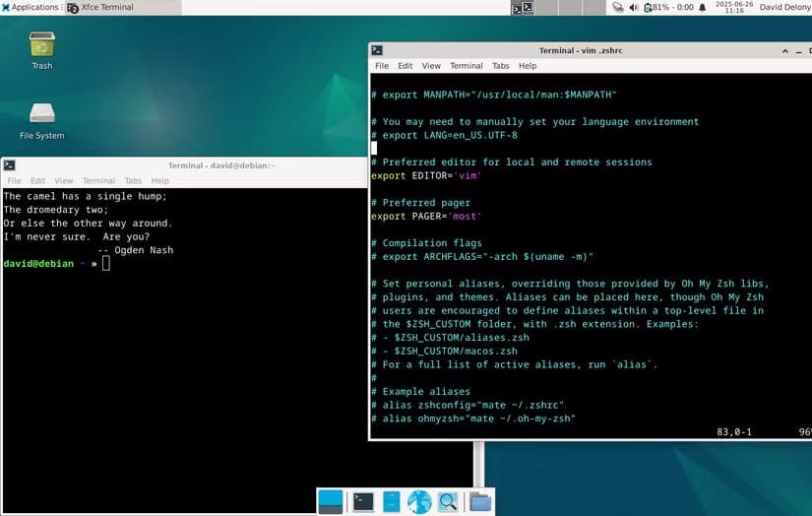
Task: Click the $ZSH_CUSTOM/aliases.zsh line
Action: 450,337
